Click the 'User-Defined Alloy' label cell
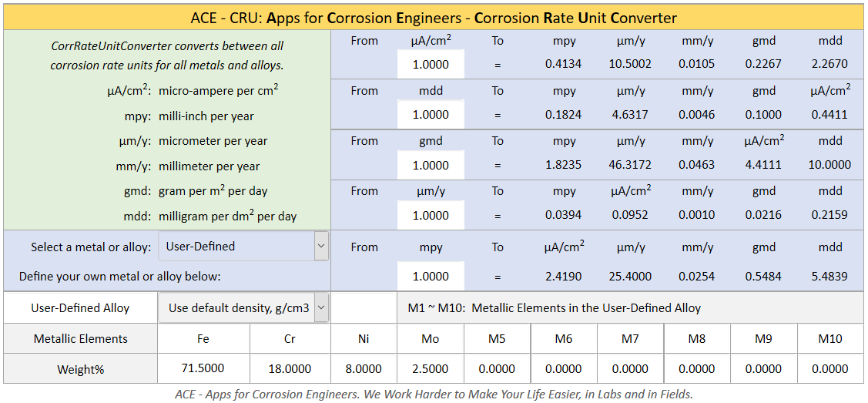This screenshot has height=403, width=868. [80, 307]
